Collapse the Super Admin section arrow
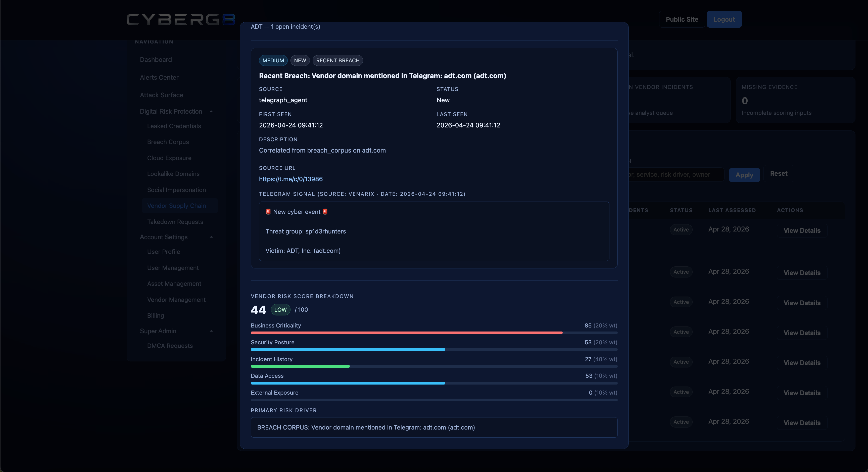The height and width of the screenshot is (472, 868). 211,331
